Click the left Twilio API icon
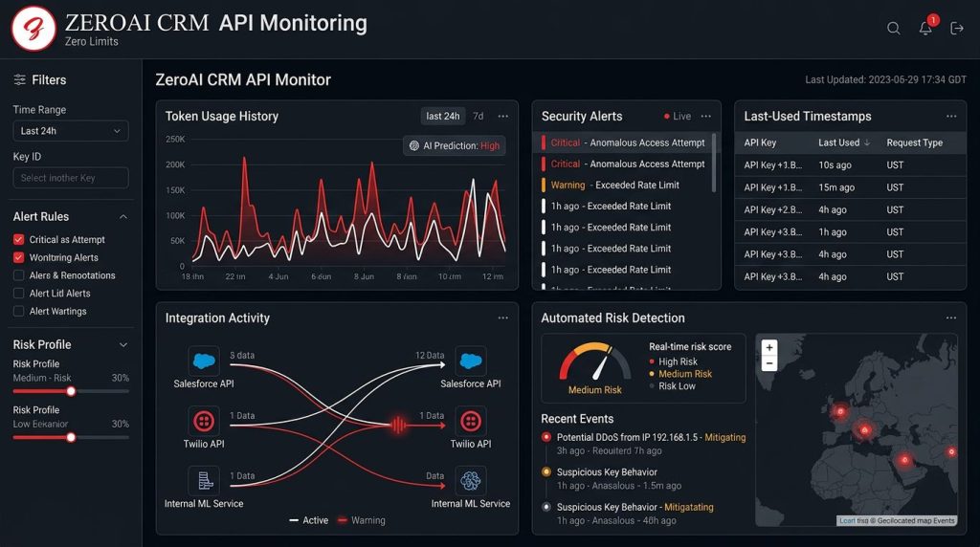 (x=204, y=422)
